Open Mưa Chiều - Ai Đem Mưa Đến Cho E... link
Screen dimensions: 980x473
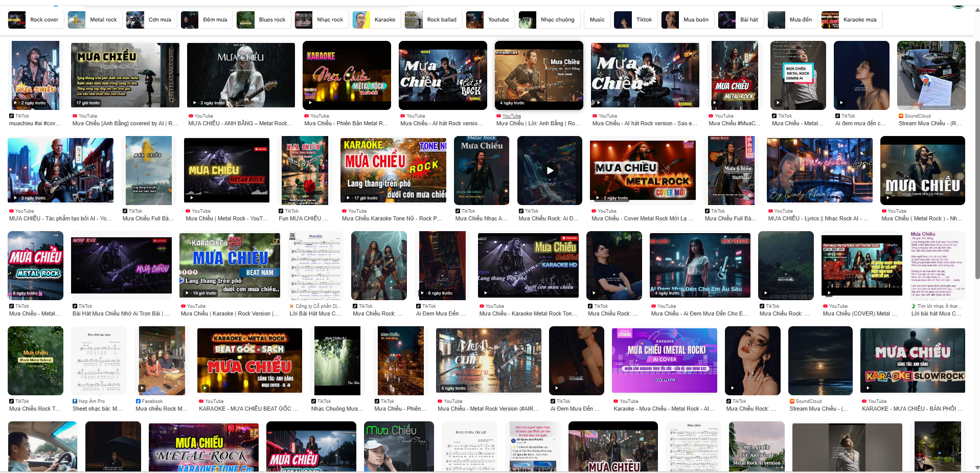(x=699, y=313)
